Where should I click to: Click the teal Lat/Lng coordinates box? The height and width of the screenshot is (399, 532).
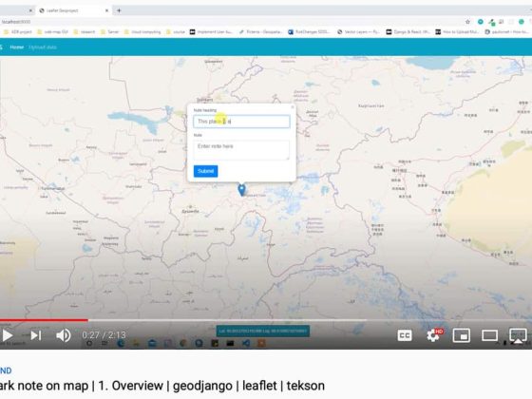[x=262, y=331]
